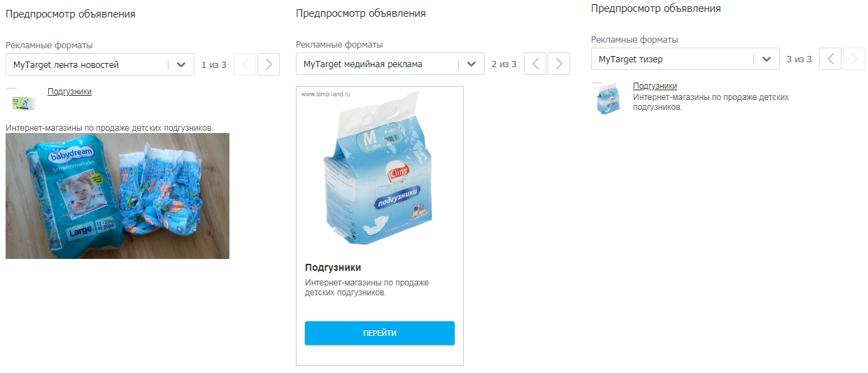This screenshot has height=373, width=868.
Task: Click teaser ad's small diaper thumbnail
Action: (x=608, y=98)
